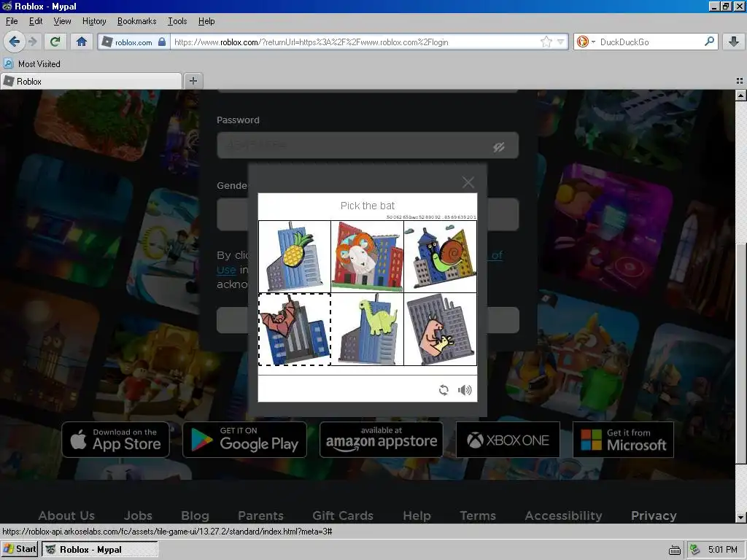Open a new tab with the plus button
This screenshot has width=747, height=560.
(193, 81)
